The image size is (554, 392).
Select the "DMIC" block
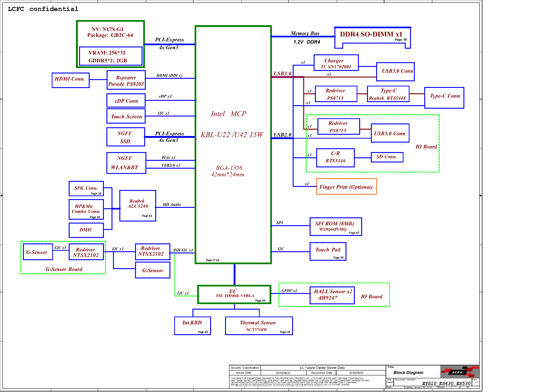[x=86, y=230]
